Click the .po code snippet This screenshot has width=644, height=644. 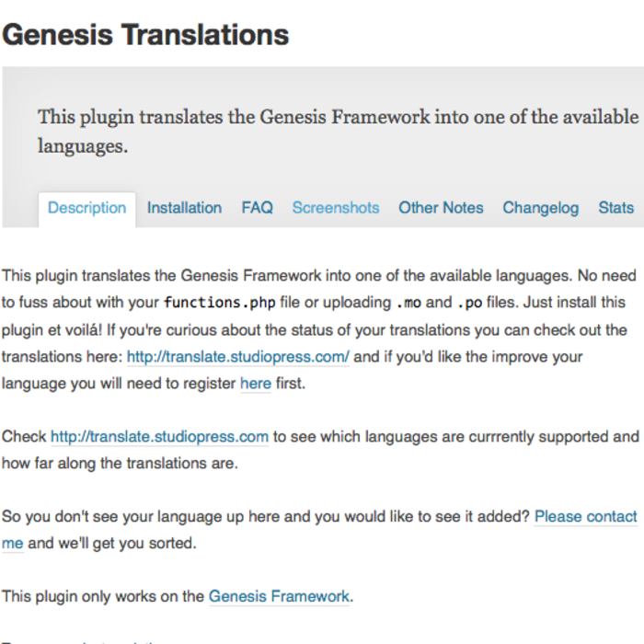(x=469, y=303)
